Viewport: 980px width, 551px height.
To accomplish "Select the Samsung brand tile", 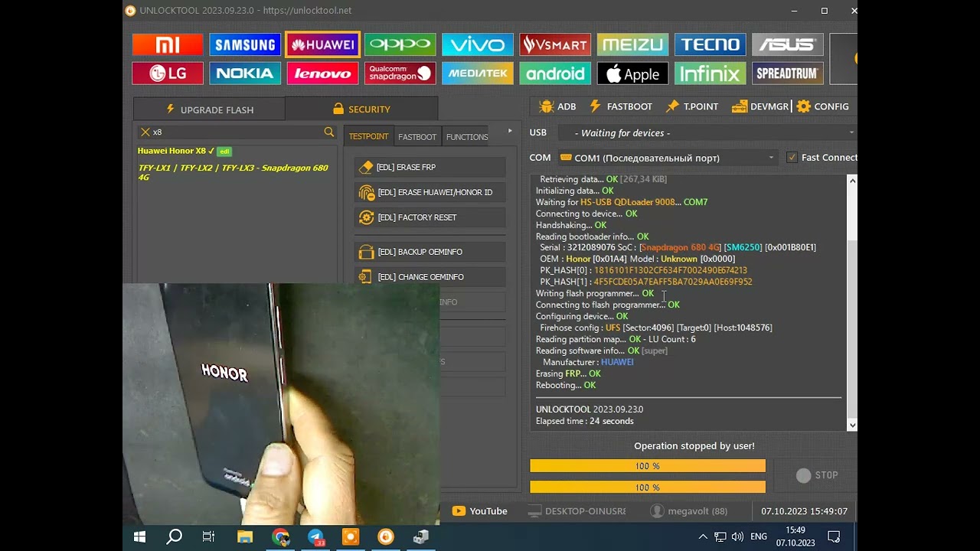I will point(245,44).
